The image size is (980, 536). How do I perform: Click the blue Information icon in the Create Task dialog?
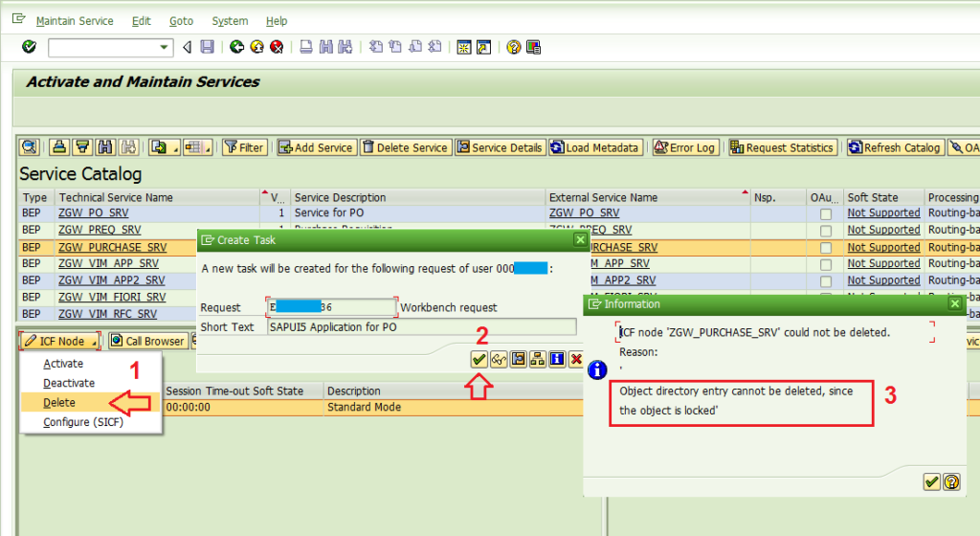[x=557, y=359]
